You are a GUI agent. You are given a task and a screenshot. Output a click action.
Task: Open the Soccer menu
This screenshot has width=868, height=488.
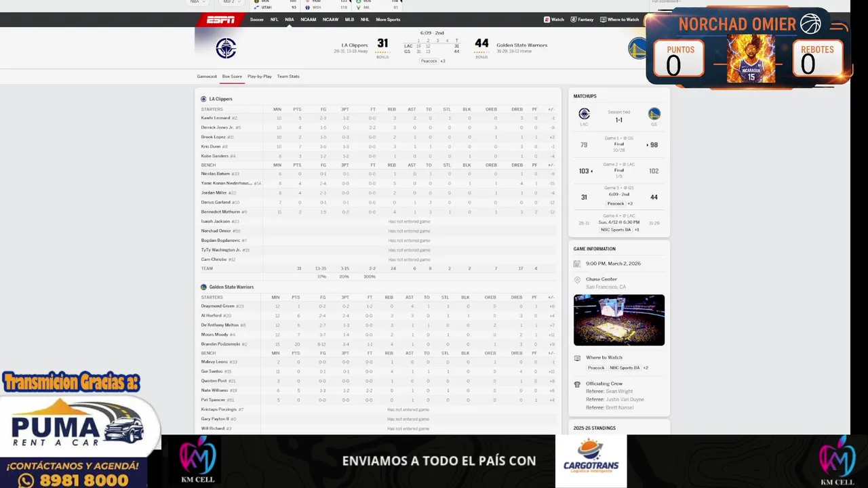[256, 20]
